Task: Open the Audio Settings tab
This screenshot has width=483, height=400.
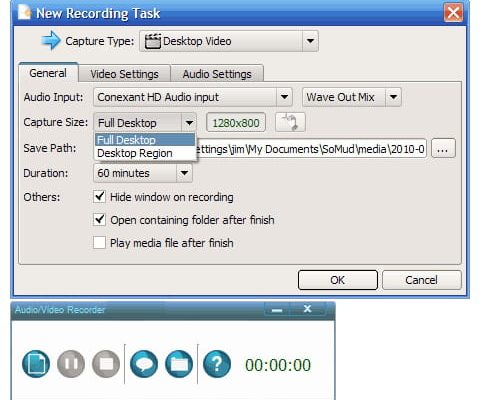Action: point(217,74)
